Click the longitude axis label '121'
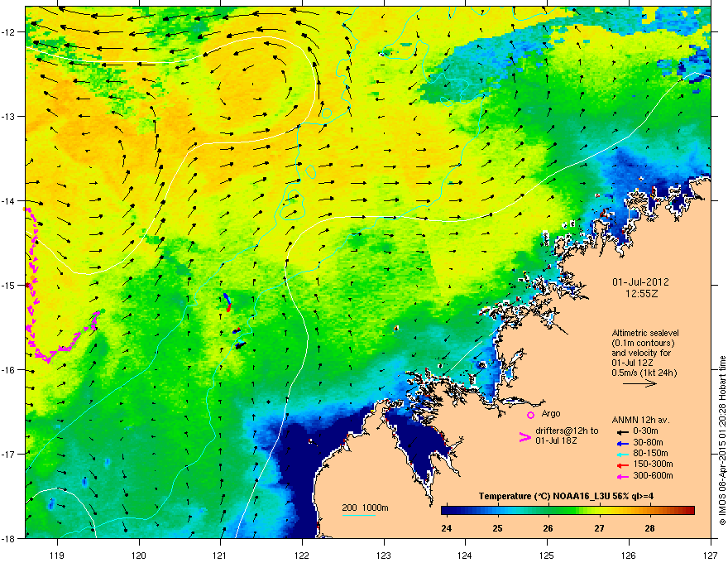The width and height of the screenshot is (728, 563). tap(221, 555)
